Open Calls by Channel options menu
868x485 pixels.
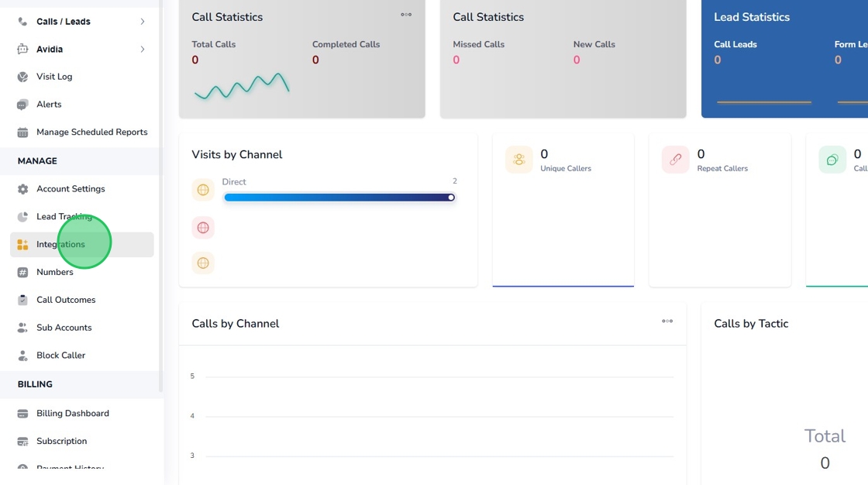[x=667, y=322]
